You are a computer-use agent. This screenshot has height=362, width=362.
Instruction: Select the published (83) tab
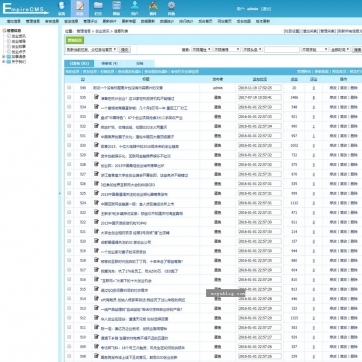[79, 63]
